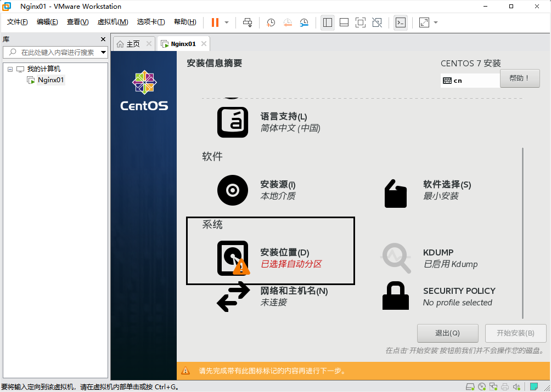Open the 选项卡(T) menu
Viewport: 551px width, 392px height.
[x=151, y=22]
